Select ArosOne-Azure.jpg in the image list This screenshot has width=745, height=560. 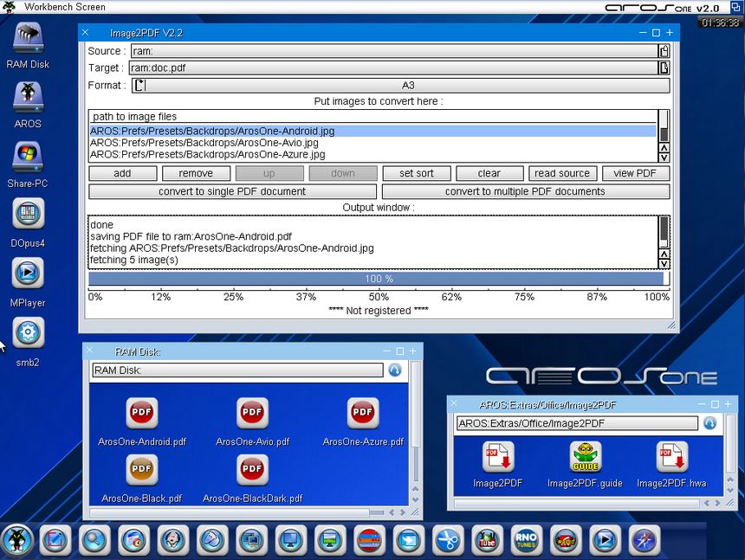(x=208, y=154)
